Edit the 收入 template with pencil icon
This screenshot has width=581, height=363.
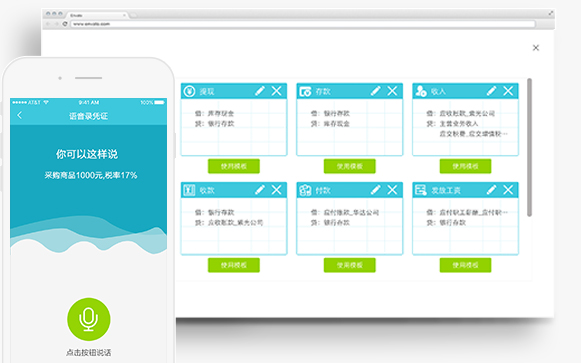coord(492,91)
